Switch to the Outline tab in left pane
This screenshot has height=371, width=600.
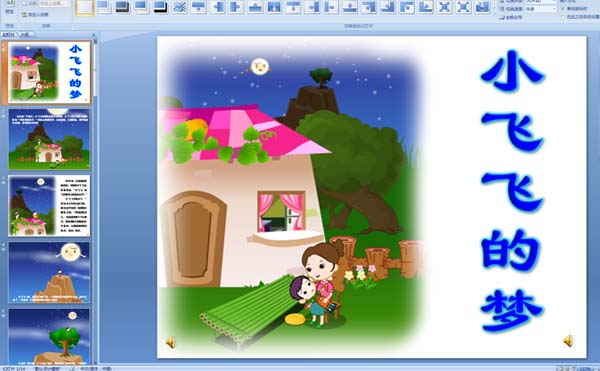pyautogui.click(x=25, y=34)
